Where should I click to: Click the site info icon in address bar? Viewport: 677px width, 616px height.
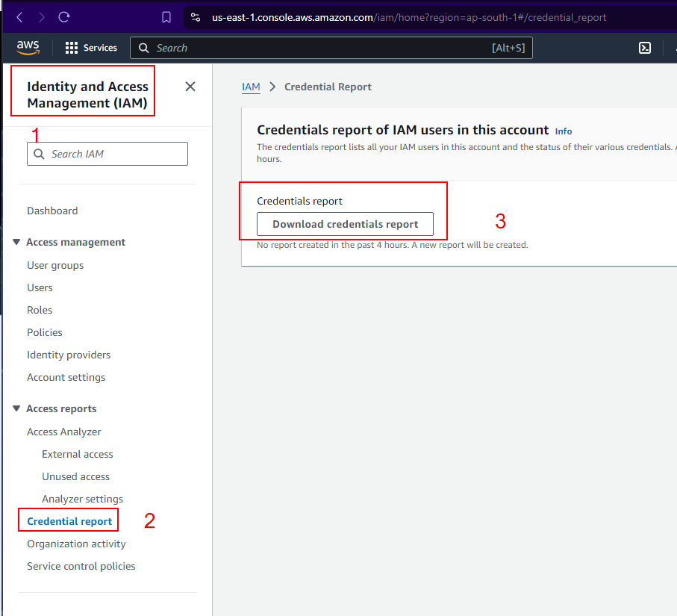coord(196,17)
